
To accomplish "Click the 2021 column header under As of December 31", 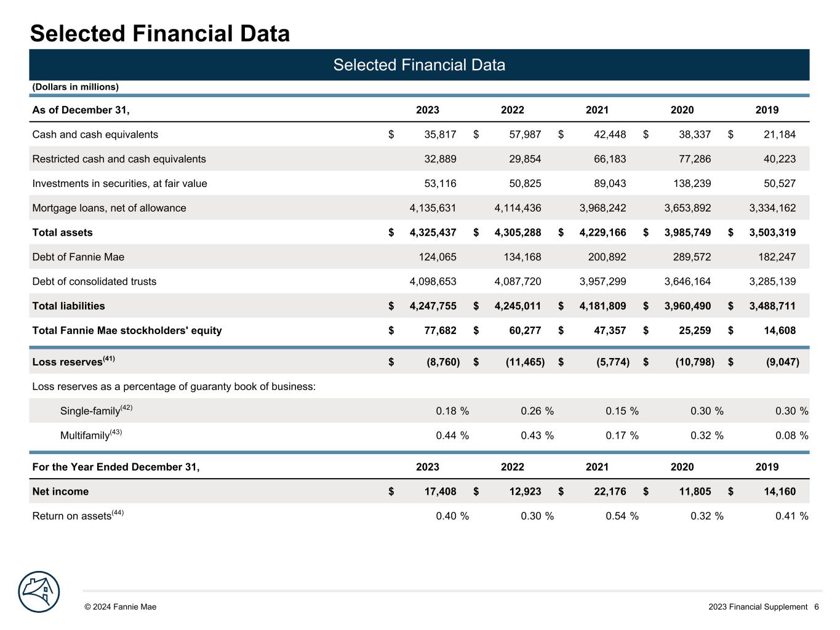I will (x=597, y=110).
